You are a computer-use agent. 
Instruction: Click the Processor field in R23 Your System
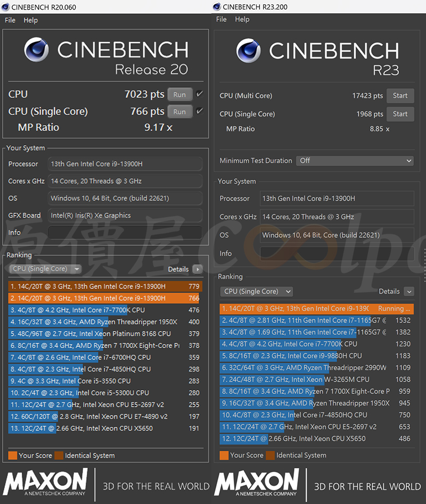point(337,199)
